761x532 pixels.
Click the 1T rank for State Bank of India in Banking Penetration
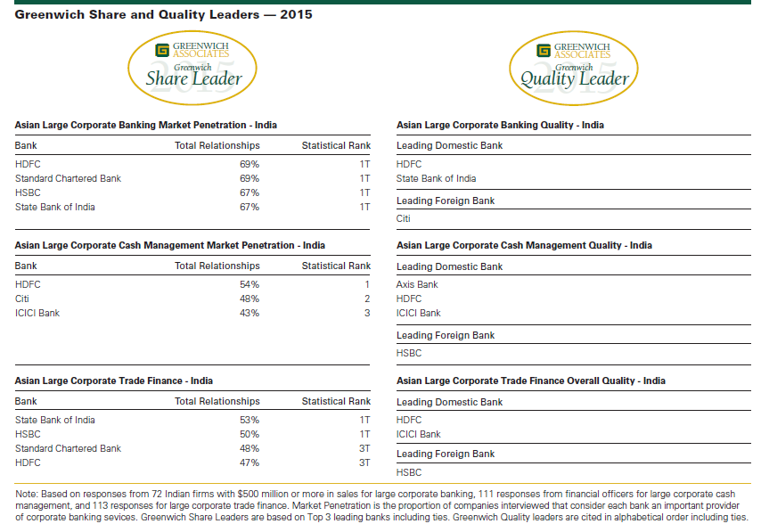coord(364,207)
